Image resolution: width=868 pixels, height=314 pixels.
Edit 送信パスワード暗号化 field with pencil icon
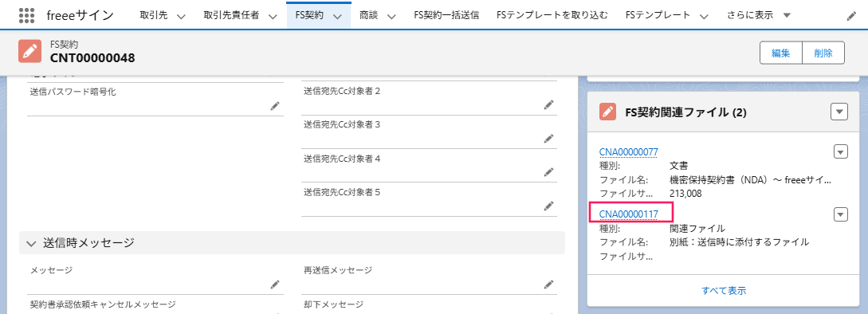tap(275, 106)
